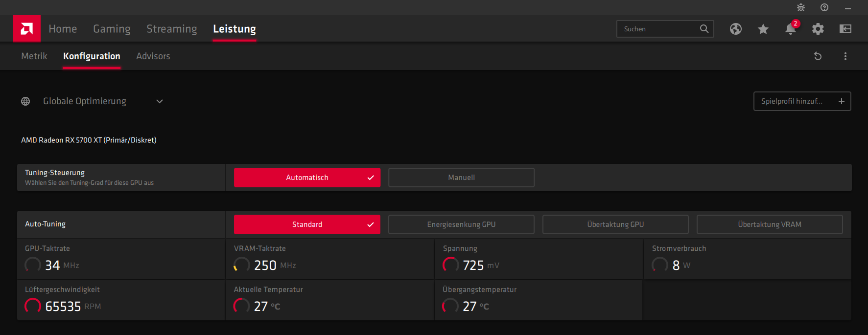Click the Aktuelle Temperatur gauge

tap(242, 306)
